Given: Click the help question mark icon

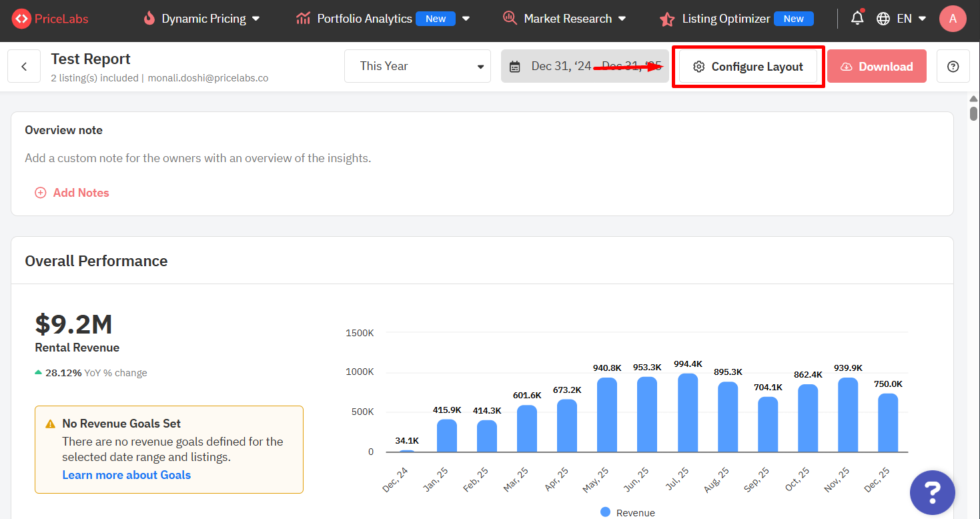Looking at the screenshot, I should pyautogui.click(x=953, y=67).
